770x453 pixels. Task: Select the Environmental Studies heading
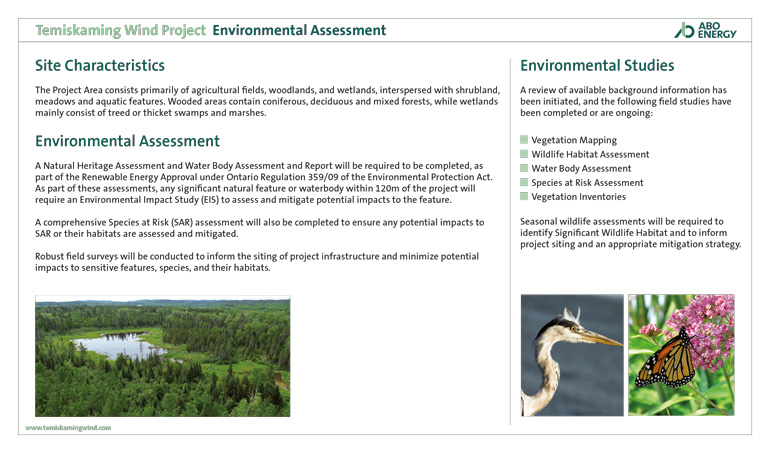(x=597, y=66)
